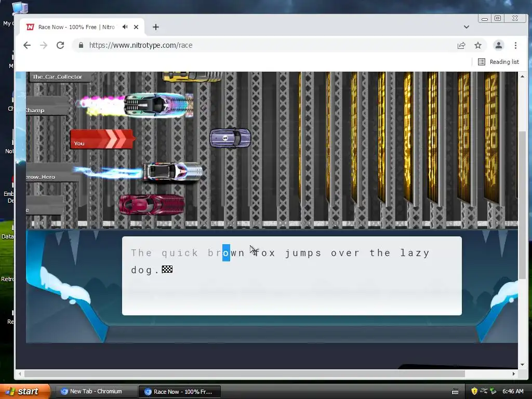Open the Chromium three-dot menu

click(515, 46)
